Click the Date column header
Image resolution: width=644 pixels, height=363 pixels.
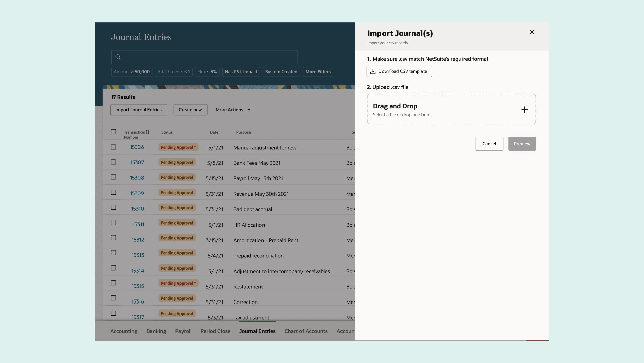click(x=214, y=132)
